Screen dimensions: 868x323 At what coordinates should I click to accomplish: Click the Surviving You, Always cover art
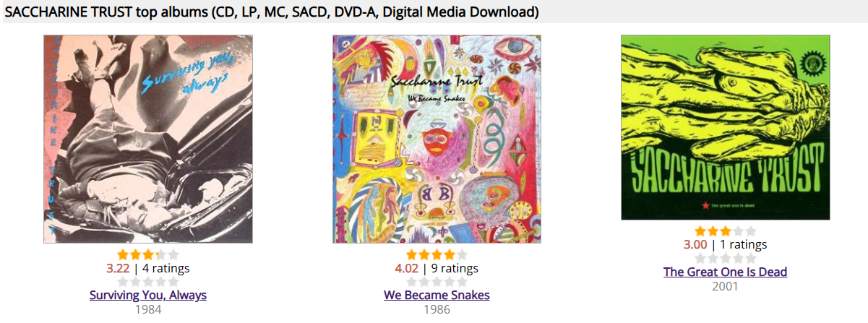(x=148, y=139)
